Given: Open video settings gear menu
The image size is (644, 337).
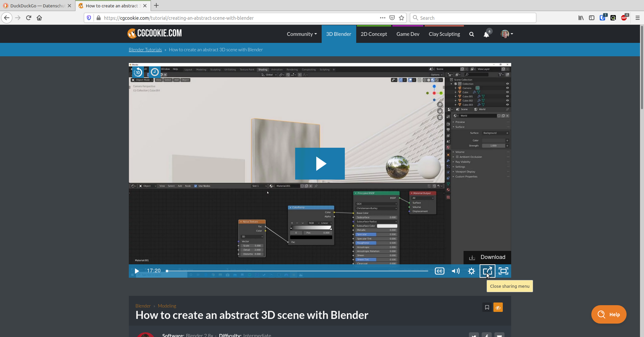Looking at the screenshot, I should [x=471, y=271].
